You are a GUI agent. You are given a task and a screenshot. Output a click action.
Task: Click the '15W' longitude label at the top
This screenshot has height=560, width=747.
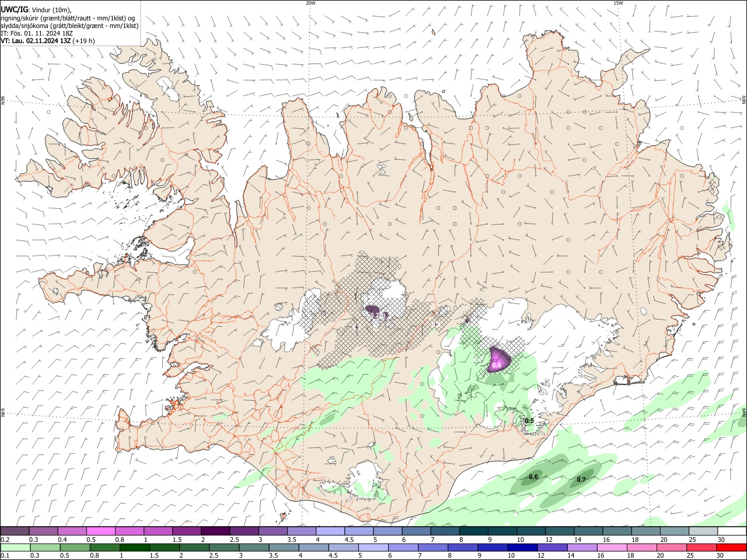point(617,3)
